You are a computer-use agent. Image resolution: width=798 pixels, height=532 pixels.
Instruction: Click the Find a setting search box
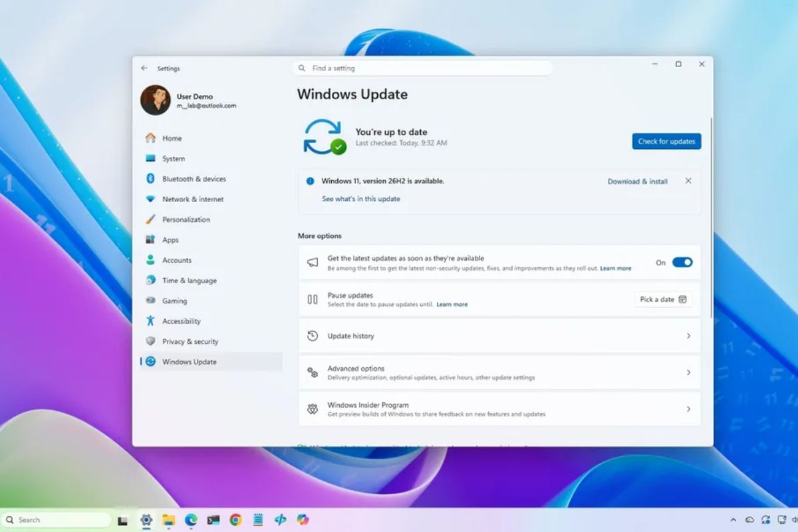(423, 68)
